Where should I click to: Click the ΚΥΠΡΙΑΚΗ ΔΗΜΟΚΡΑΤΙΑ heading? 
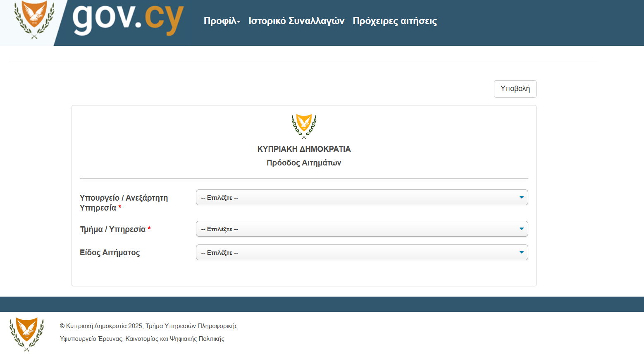tap(304, 149)
